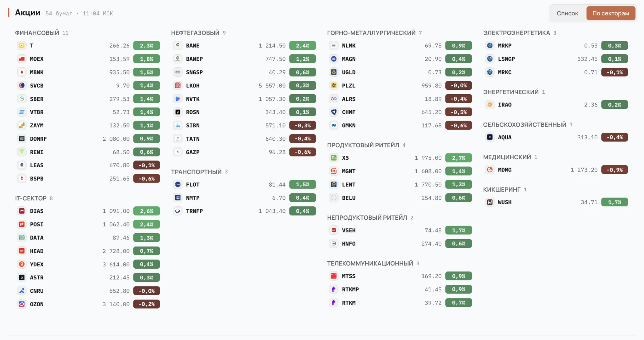644x340 pixels.
Task: Click the SBER ticker logo icon
Action: coord(22,99)
